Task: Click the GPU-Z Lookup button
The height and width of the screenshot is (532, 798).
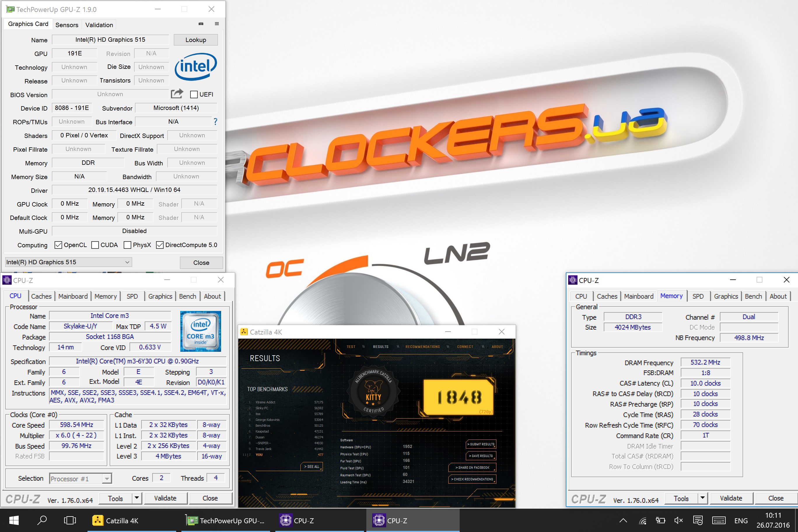Action: coord(196,40)
